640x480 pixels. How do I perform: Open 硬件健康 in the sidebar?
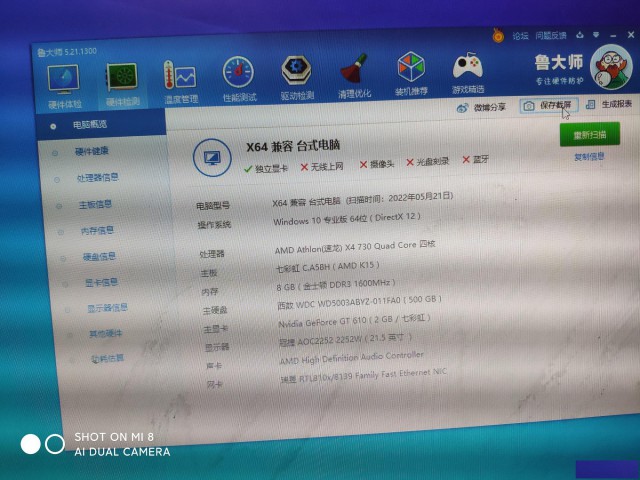tap(92, 151)
